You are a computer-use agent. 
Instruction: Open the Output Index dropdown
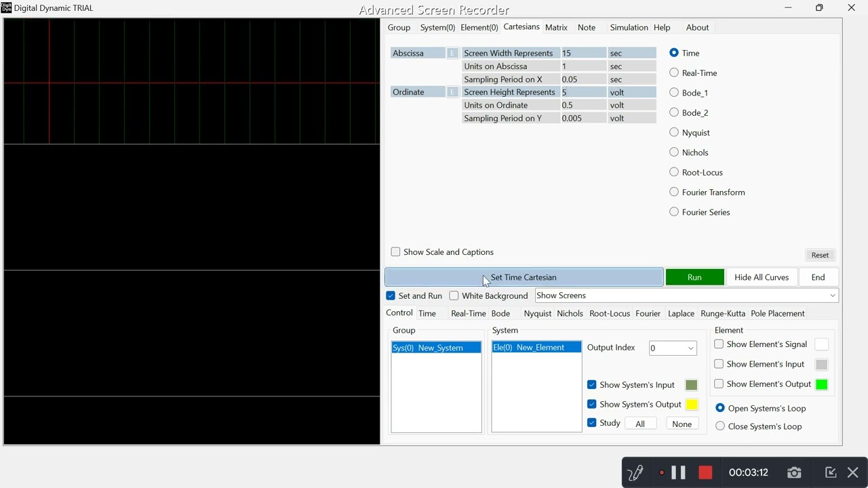point(673,348)
